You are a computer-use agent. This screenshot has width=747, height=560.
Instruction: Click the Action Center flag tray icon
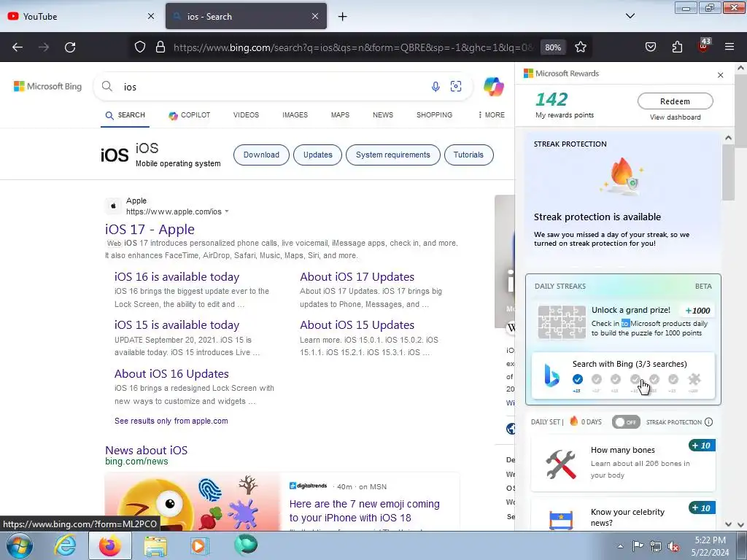638,546
